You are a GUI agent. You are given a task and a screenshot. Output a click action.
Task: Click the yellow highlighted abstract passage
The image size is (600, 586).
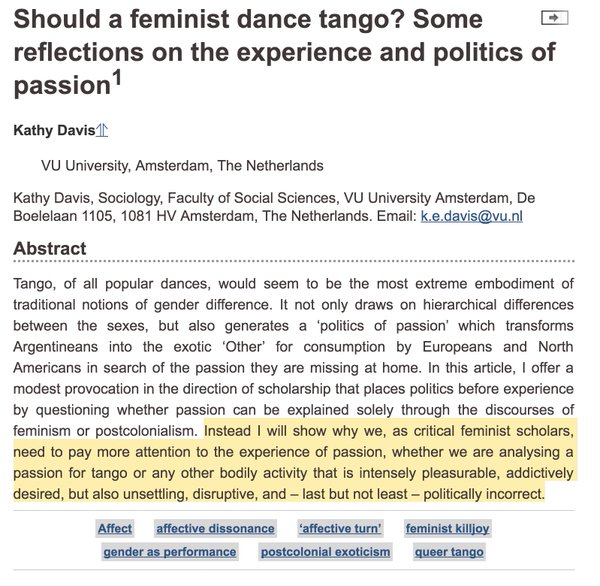coord(294,462)
